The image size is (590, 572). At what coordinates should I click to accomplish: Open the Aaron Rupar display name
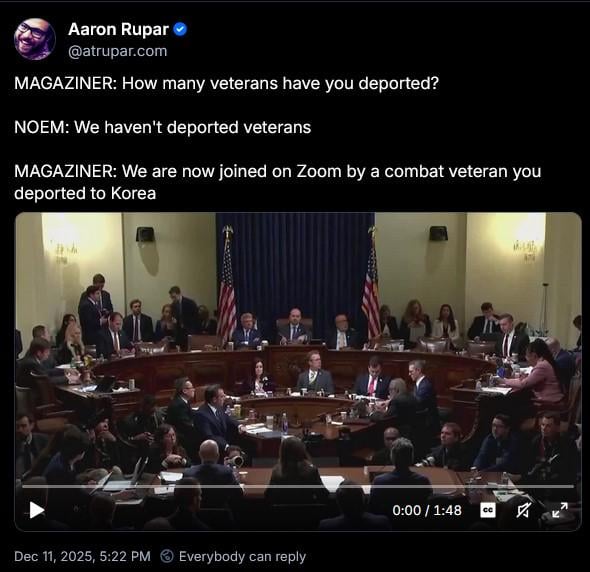point(118,29)
